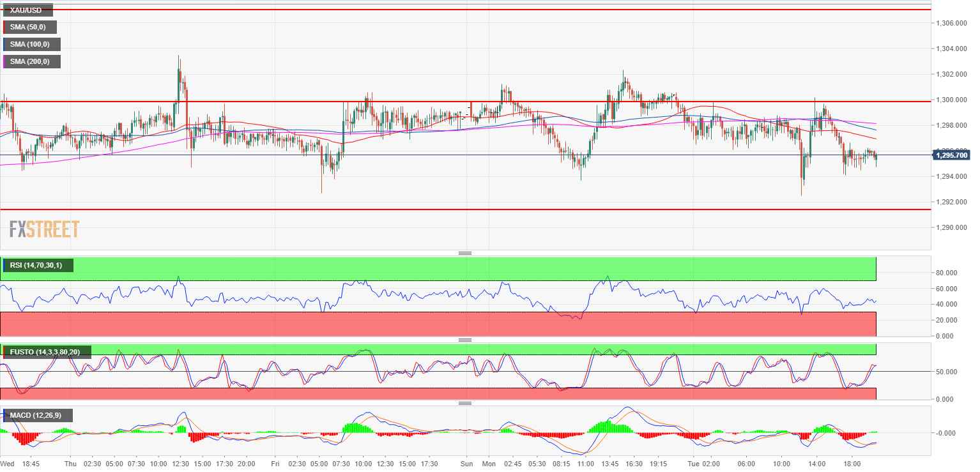
Task: Click the XAU/USD symbol label
Action: 27,10
